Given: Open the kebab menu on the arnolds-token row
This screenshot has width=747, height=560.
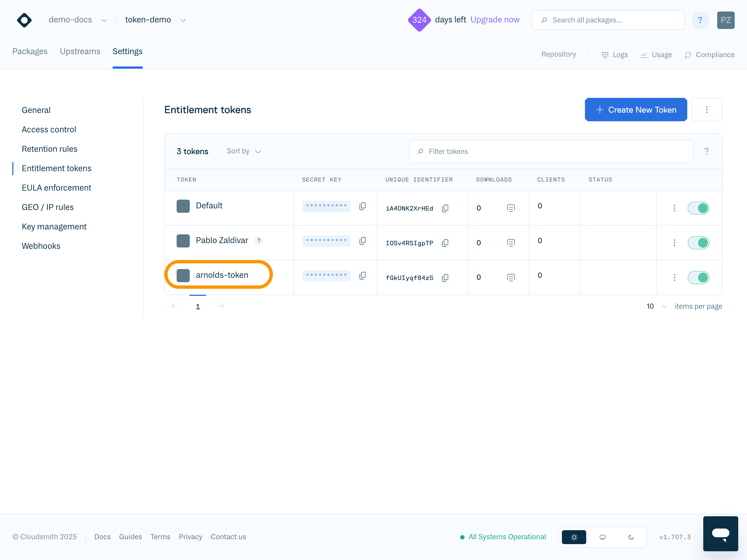Looking at the screenshot, I should (x=674, y=277).
